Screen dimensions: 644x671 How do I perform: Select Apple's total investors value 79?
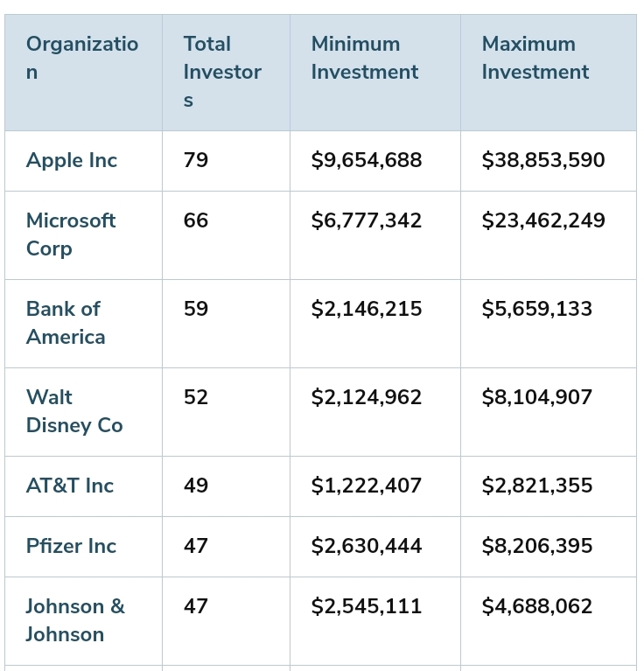[196, 160]
